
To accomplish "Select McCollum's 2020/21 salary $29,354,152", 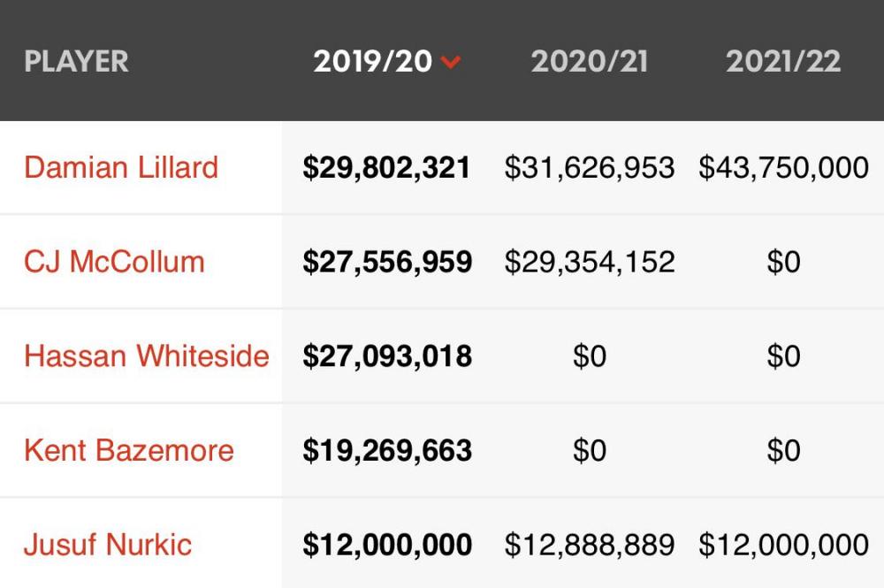I will click(590, 262).
